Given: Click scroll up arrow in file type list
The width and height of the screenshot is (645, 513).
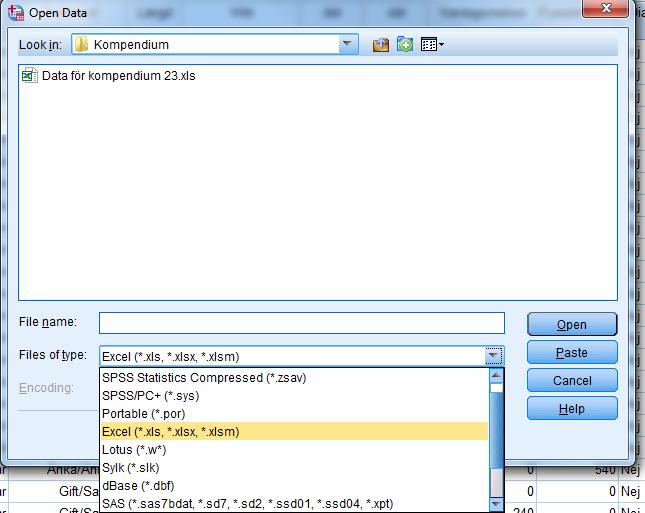Looking at the screenshot, I should coord(497,375).
